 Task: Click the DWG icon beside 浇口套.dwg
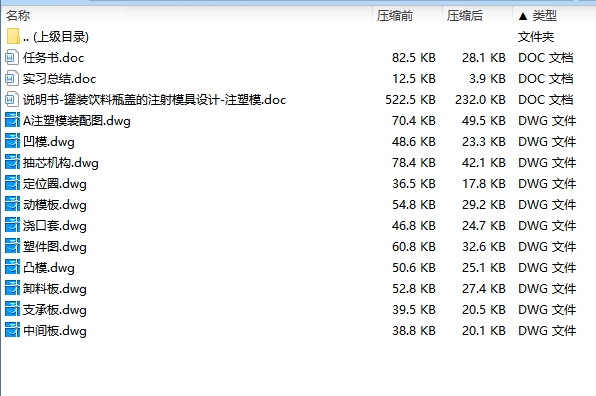(12, 225)
